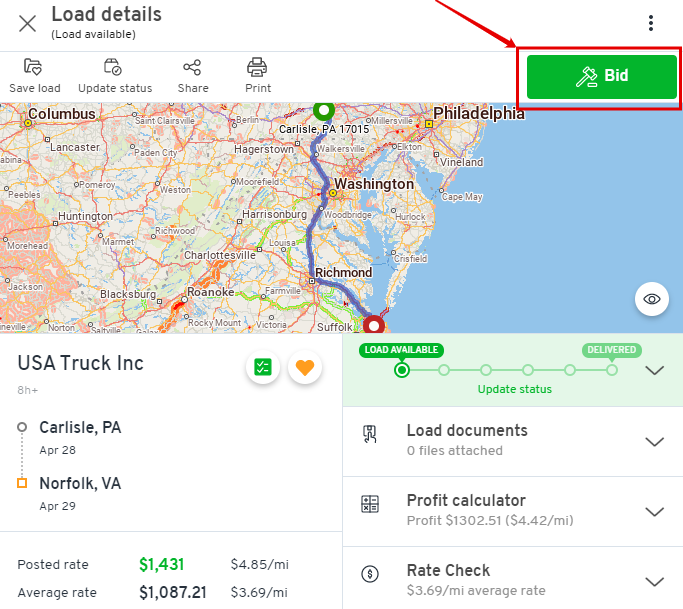Open the Update status toolbar icon
This screenshot has height=609, width=683.
pyautogui.click(x=113, y=67)
